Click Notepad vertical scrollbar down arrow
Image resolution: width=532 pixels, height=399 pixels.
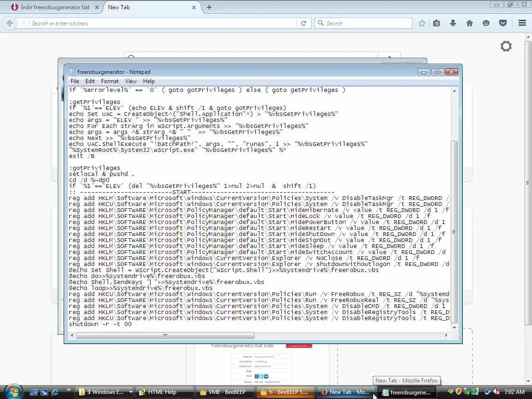pos(454,327)
